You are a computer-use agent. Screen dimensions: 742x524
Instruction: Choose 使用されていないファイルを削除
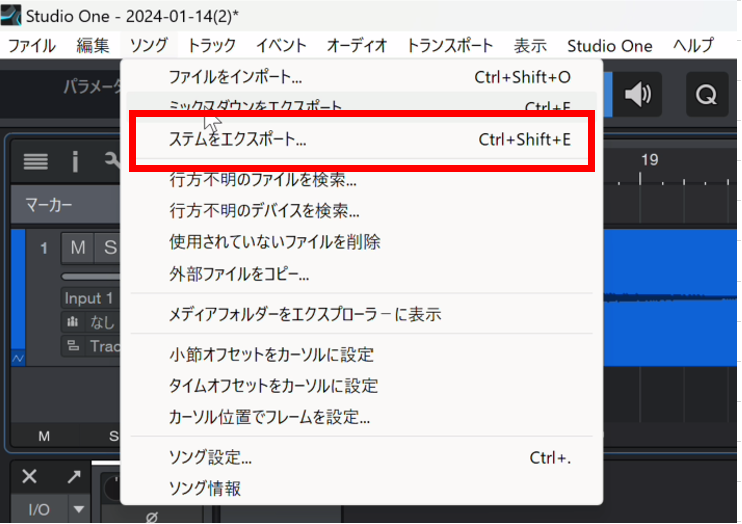[x=362, y=242]
